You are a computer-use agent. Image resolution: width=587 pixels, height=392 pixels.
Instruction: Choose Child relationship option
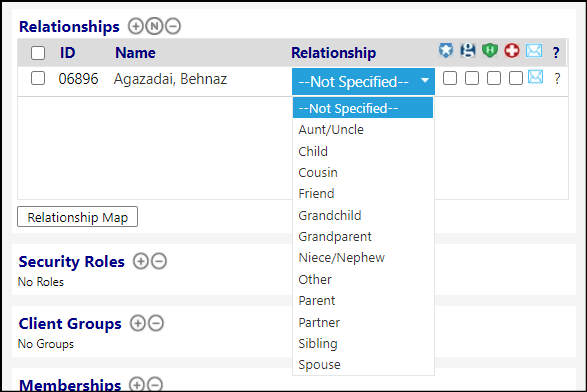[x=363, y=151]
